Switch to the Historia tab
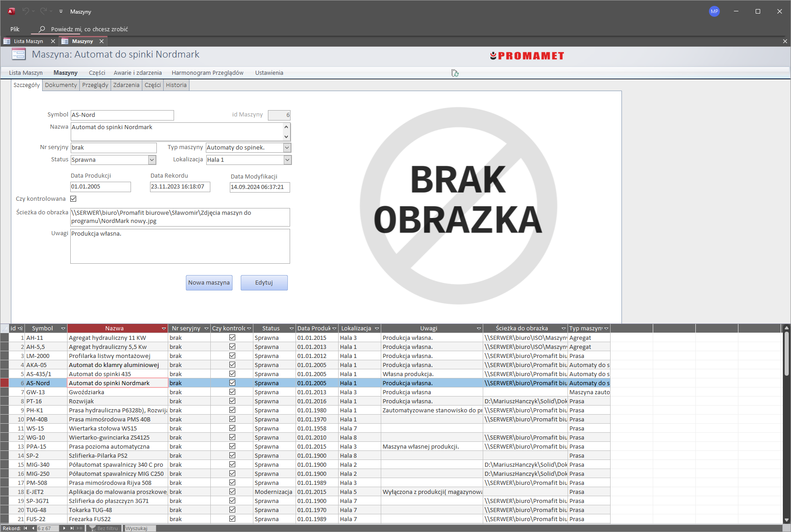Image resolution: width=791 pixels, height=532 pixels. 176,85
